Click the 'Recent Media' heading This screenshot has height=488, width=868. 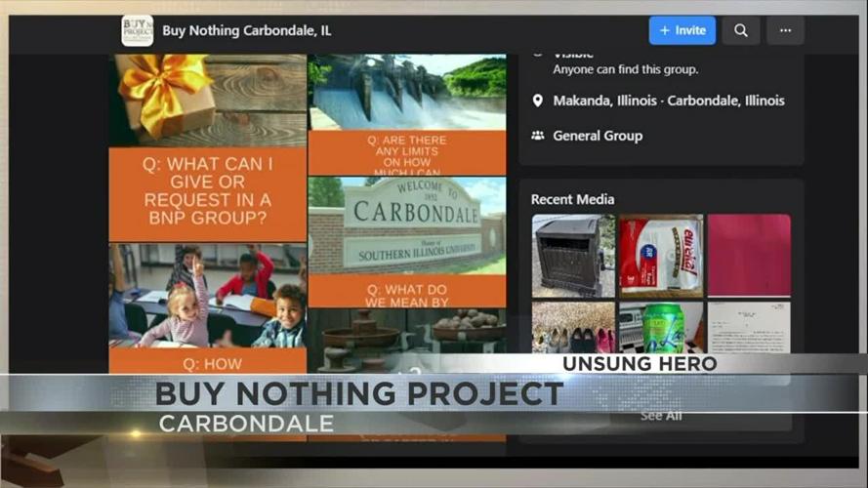(572, 199)
